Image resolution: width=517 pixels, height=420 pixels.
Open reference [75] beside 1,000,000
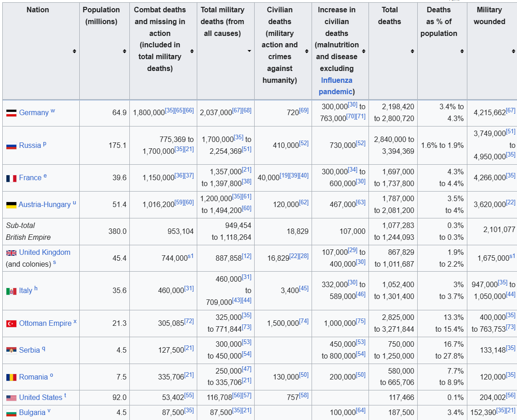361,321
